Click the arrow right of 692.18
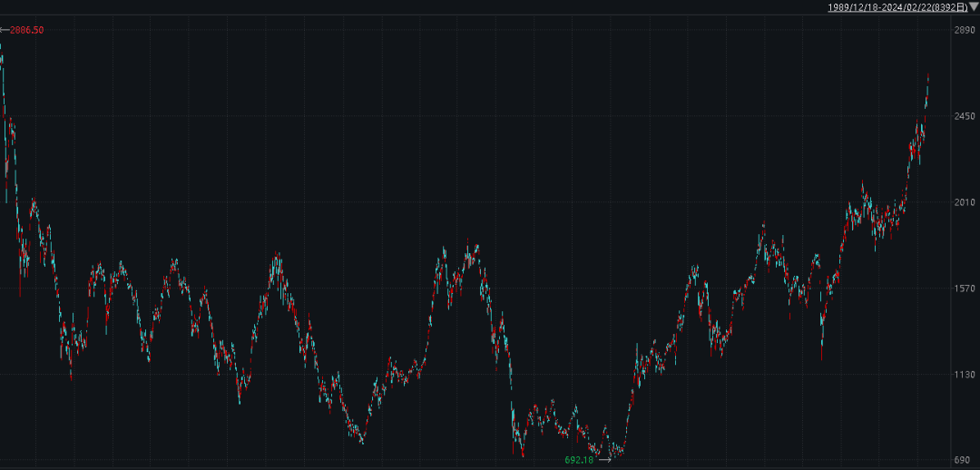This screenshot has height=470, width=980. (604, 460)
